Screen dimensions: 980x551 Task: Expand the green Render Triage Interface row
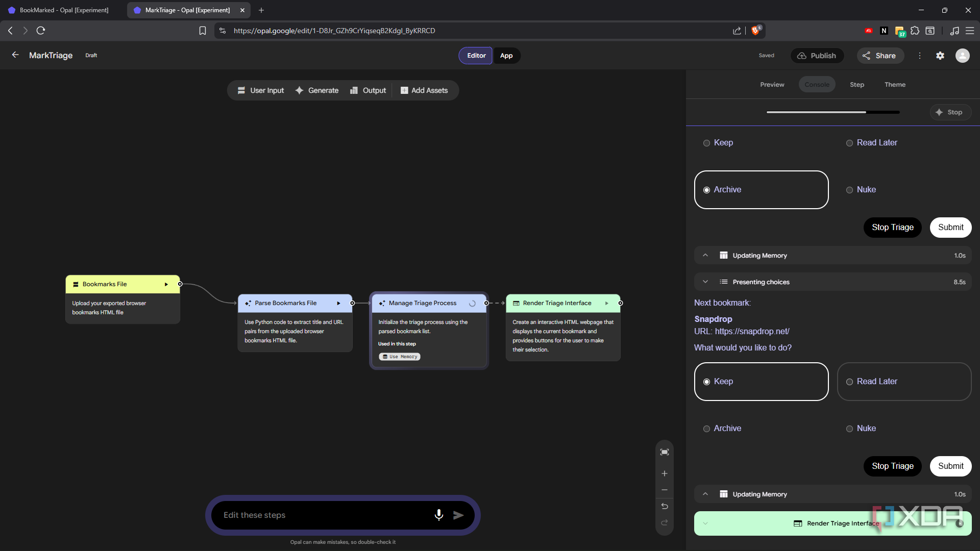tap(705, 523)
